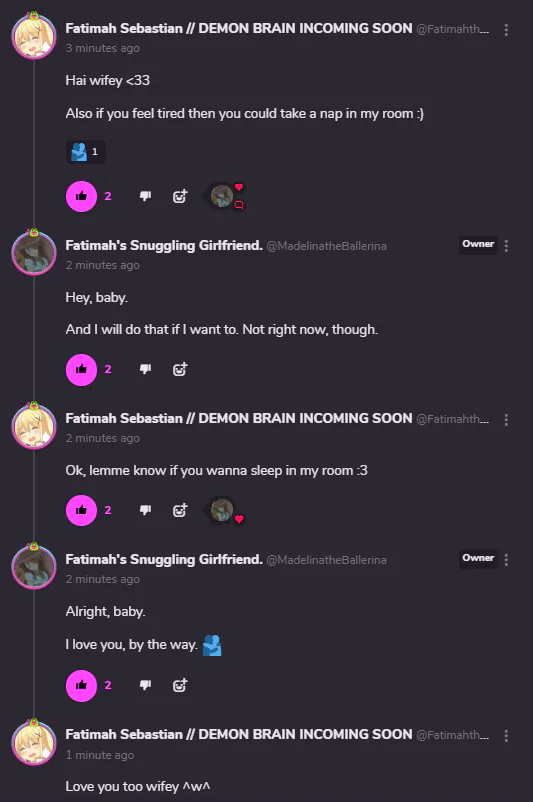533x802 pixels.
Task: Open options menu for "Hey, baby." comment
Action: coord(506,246)
